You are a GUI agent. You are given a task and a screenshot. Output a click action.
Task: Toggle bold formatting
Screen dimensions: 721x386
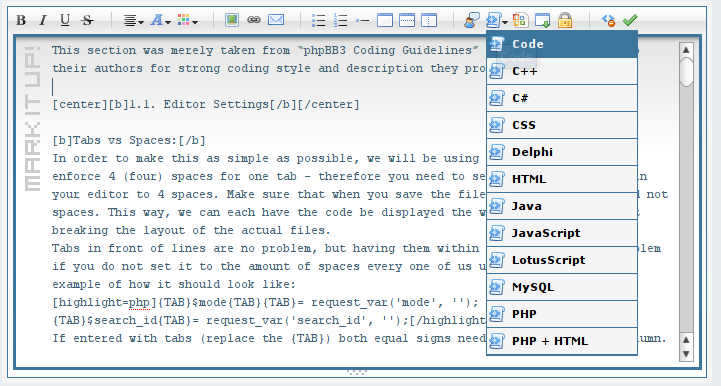[x=21, y=20]
